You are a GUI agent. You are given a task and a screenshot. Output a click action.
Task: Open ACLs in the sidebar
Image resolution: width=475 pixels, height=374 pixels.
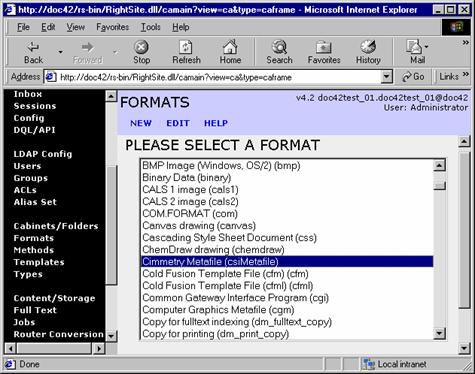click(25, 190)
